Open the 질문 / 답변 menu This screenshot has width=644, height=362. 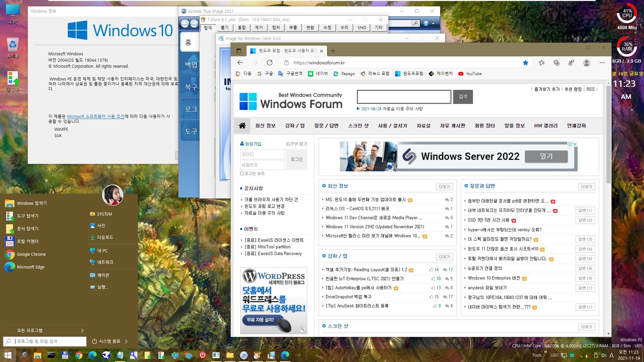(x=326, y=126)
